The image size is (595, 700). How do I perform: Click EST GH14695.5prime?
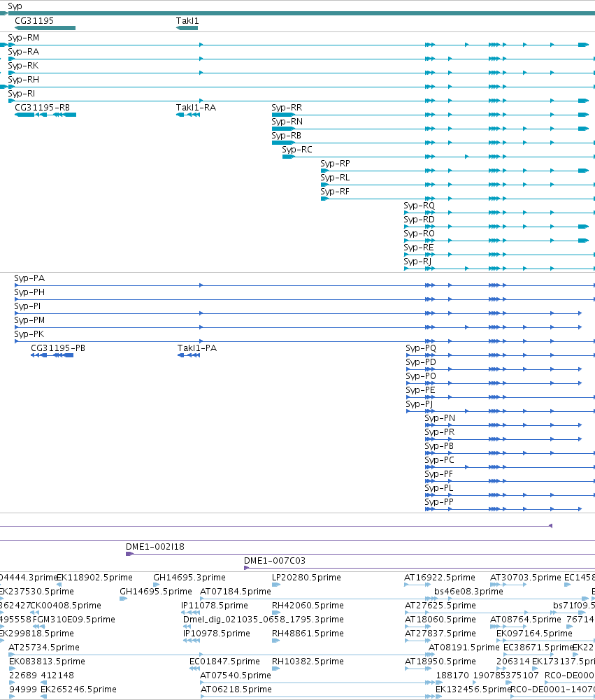tap(156, 592)
